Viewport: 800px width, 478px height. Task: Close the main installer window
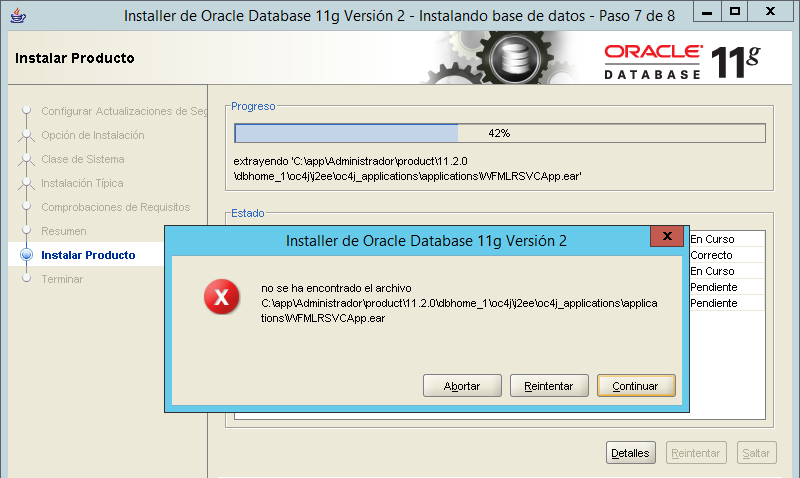[770, 11]
